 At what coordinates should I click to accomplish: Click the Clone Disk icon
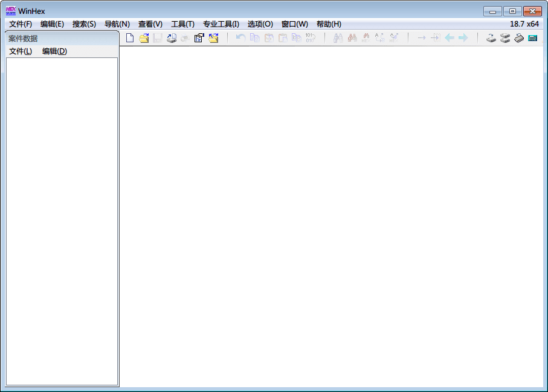pos(491,37)
